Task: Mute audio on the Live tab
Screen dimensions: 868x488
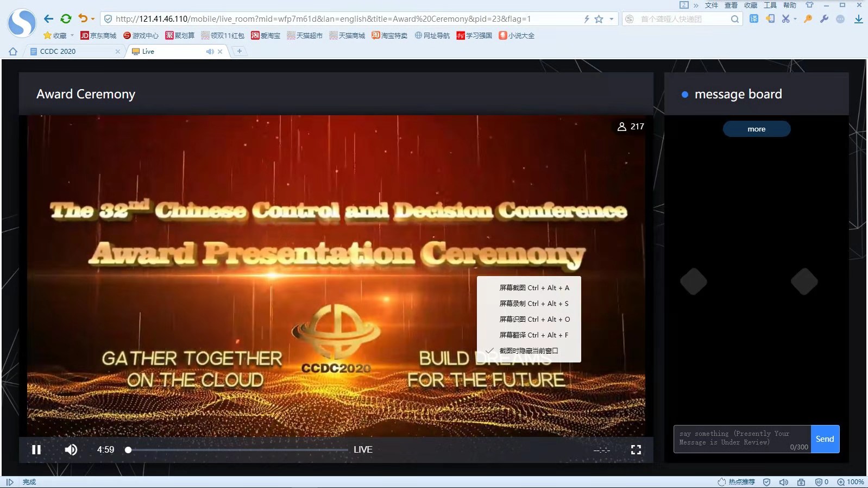Action: (x=210, y=52)
